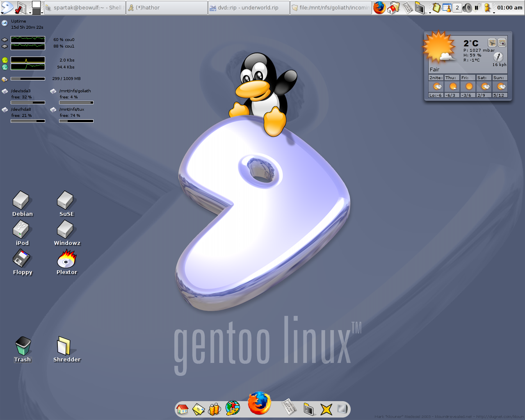
Task: Switch to the file:/mnt/nfs/goliath taskbar entry
Action: click(x=331, y=8)
